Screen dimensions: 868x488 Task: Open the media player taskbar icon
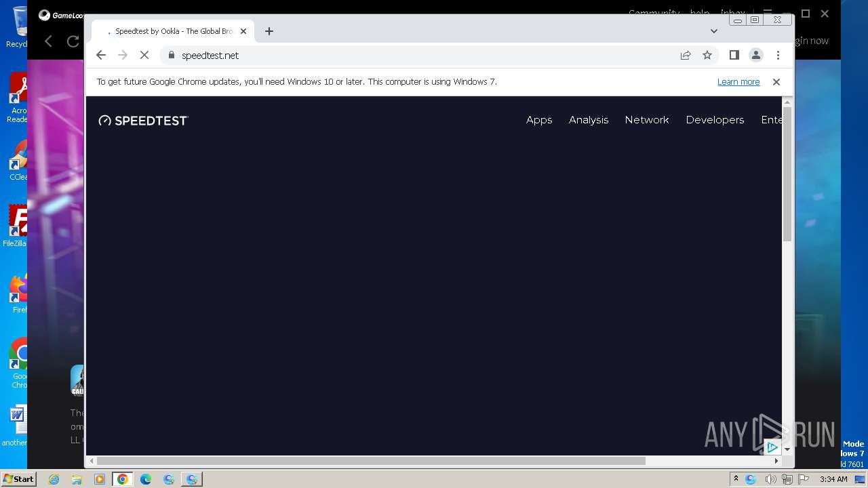(100, 479)
